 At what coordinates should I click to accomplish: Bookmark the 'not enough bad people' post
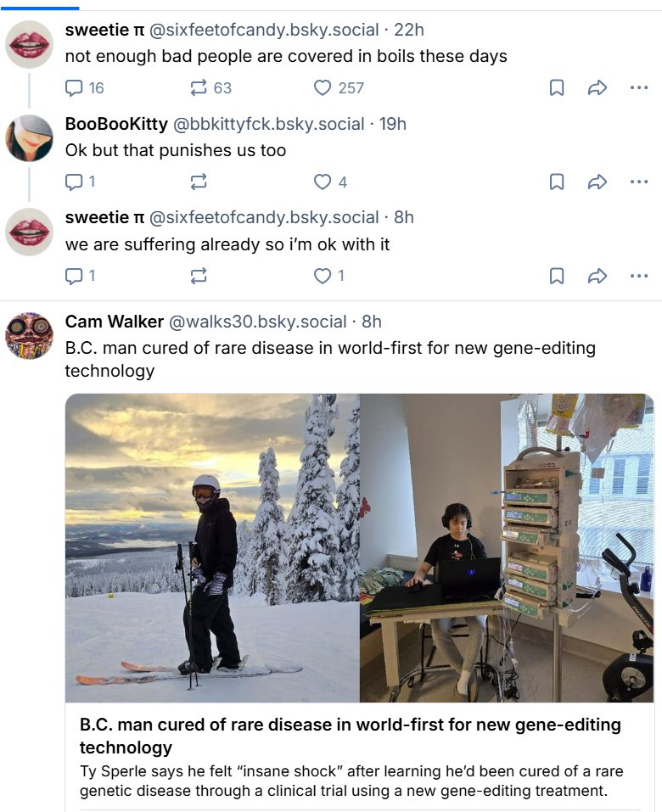coord(557,87)
